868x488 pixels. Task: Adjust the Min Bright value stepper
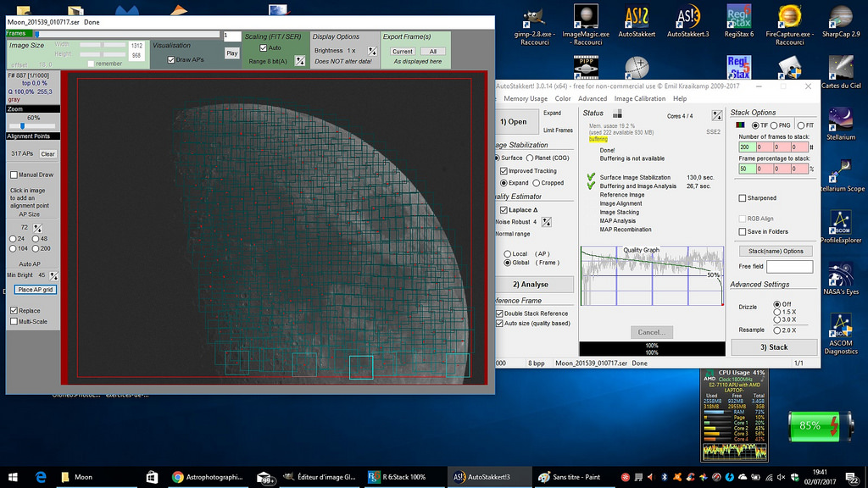(53, 275)
